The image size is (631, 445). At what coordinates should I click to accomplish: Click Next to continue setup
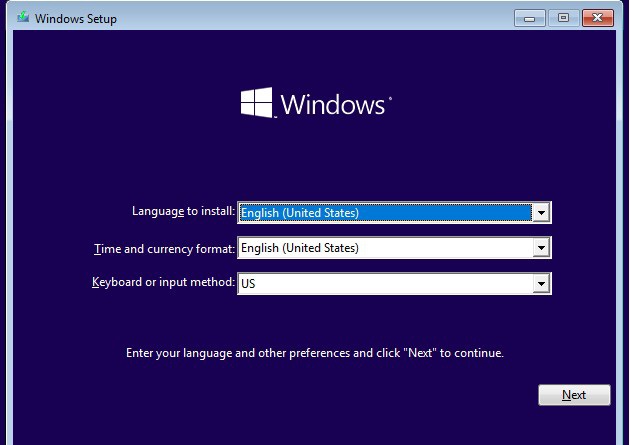574,395
